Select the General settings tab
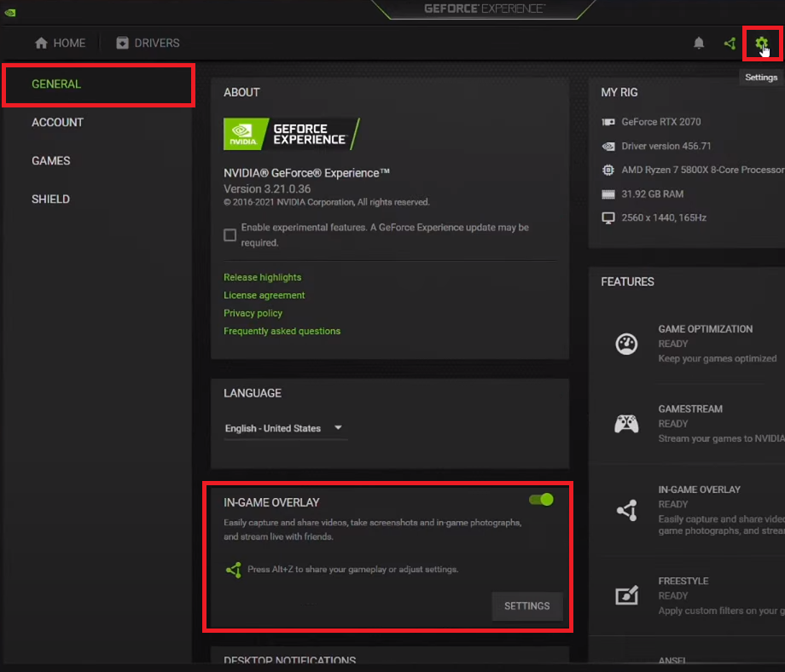This screenshot has height=672, width=785. point(99,84)
